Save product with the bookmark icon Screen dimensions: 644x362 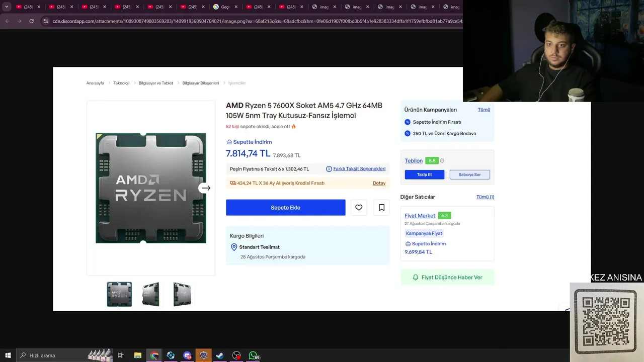coord(381,208)
